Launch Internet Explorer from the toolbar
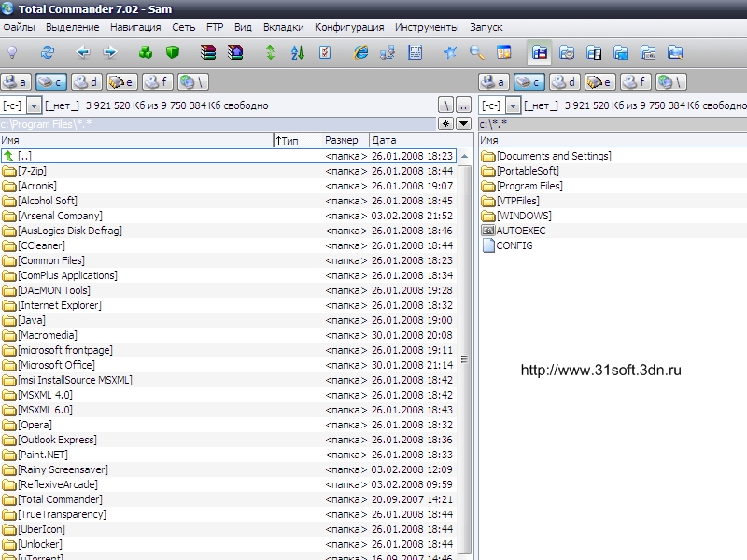 [x=360, y=52]
